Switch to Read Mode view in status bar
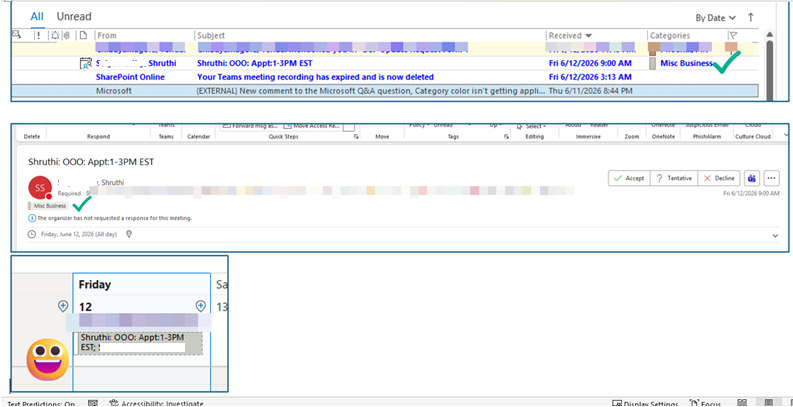793x407 pixels. (x=742, y=403)
